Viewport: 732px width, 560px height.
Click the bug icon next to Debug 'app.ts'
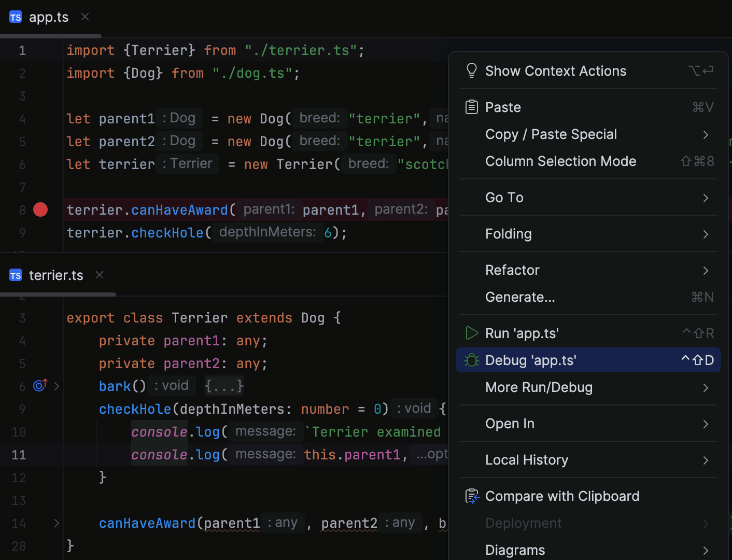click(472, 360)
